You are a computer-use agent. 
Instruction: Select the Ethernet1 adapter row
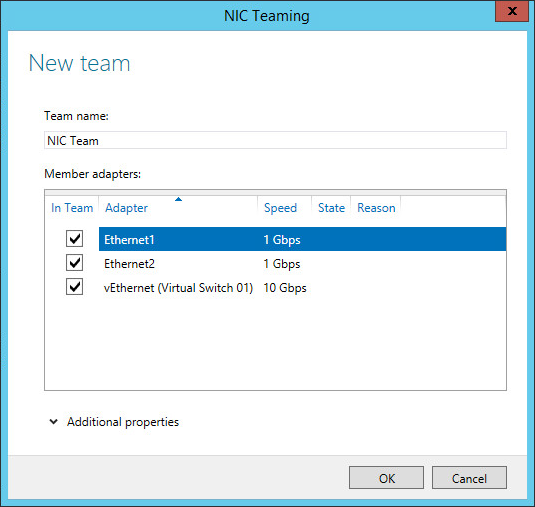(x=302, y=239)
